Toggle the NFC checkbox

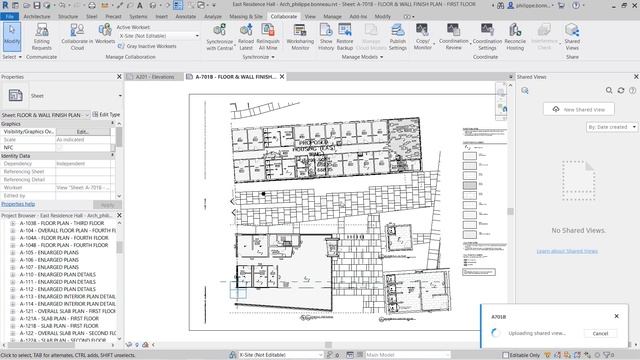(x=59, y=147)
